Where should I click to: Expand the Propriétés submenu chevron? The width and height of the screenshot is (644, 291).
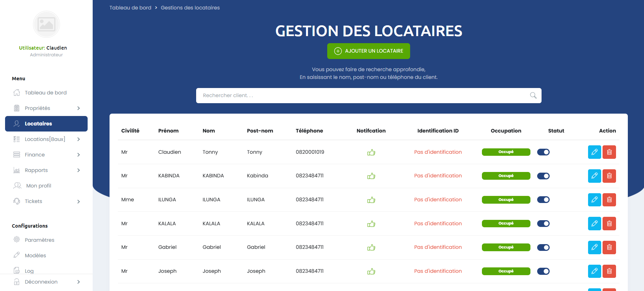click(x=79, y=108)
